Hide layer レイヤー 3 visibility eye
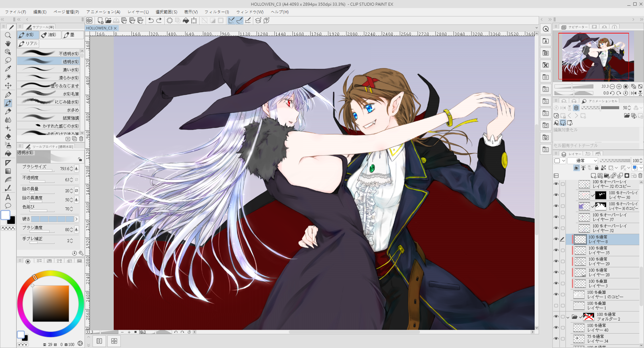Image resolution: width=644 pixels, height=348 pixels. point(556,283)
